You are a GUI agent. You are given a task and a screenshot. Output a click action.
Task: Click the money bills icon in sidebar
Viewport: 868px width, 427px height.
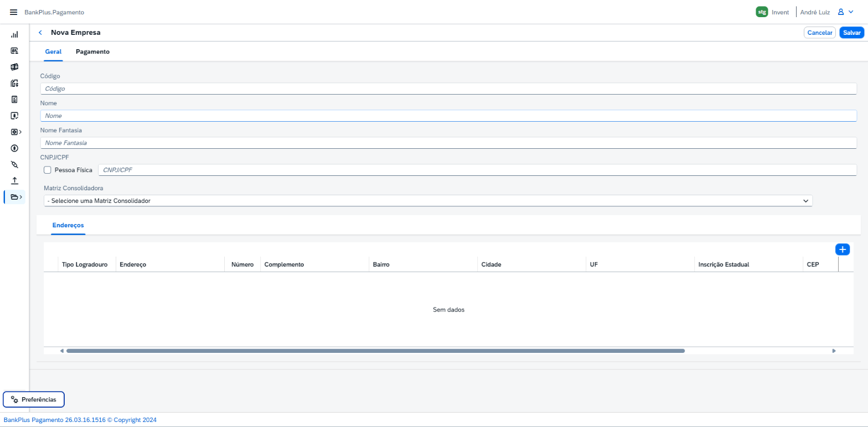click(14, 67)
